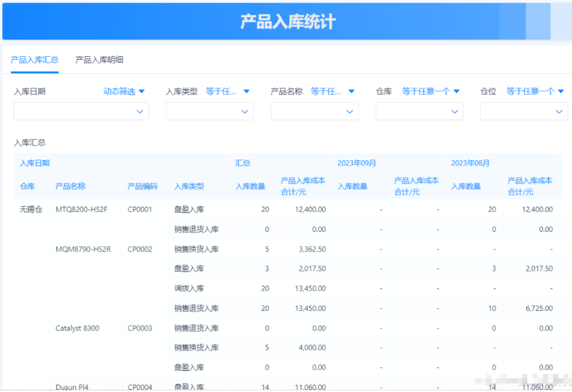Viewport: 572px width, 392px height.
Task: Expand the 入库日期 value select box
Action: click(81, 111)
